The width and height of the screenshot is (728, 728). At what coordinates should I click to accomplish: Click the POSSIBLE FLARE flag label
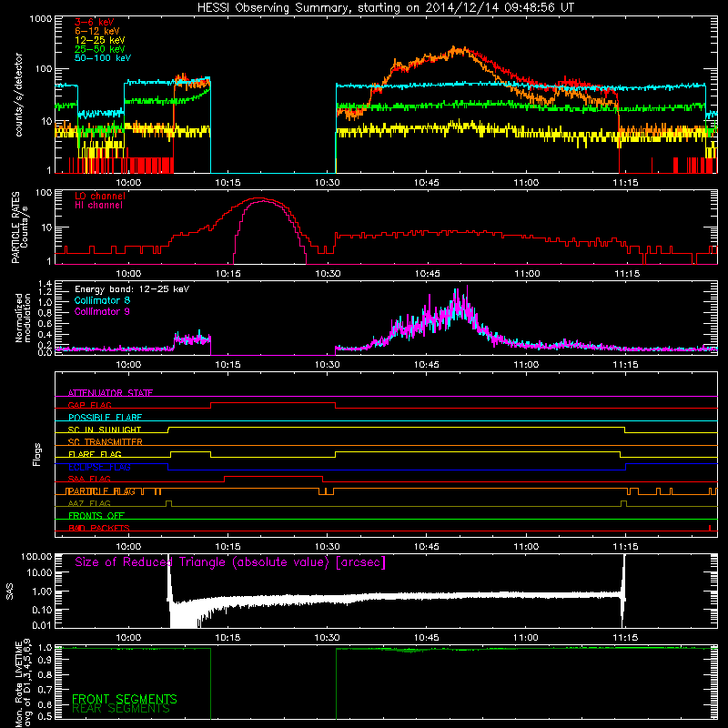105,418
